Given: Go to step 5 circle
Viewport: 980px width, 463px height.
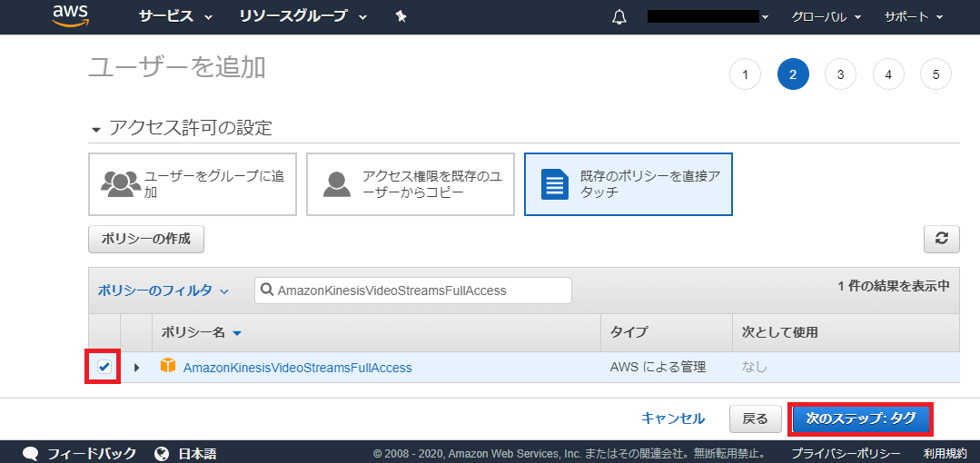Looking at the screenshot, I should [x=935, y=75].
